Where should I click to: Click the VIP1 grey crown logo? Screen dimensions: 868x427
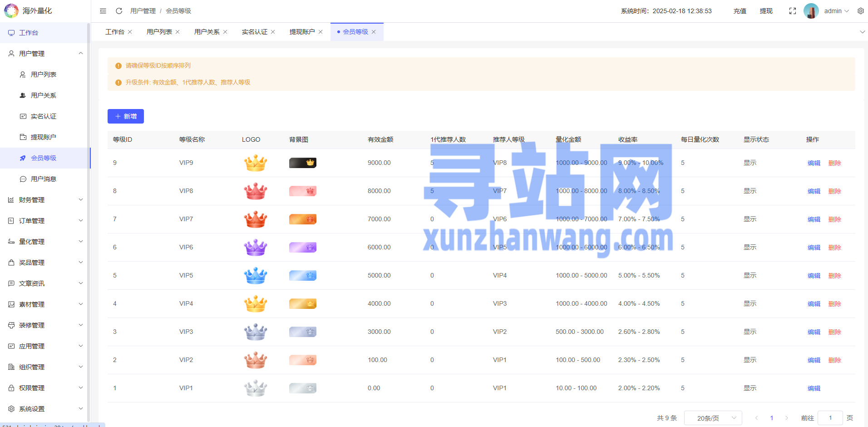point(256,388)
